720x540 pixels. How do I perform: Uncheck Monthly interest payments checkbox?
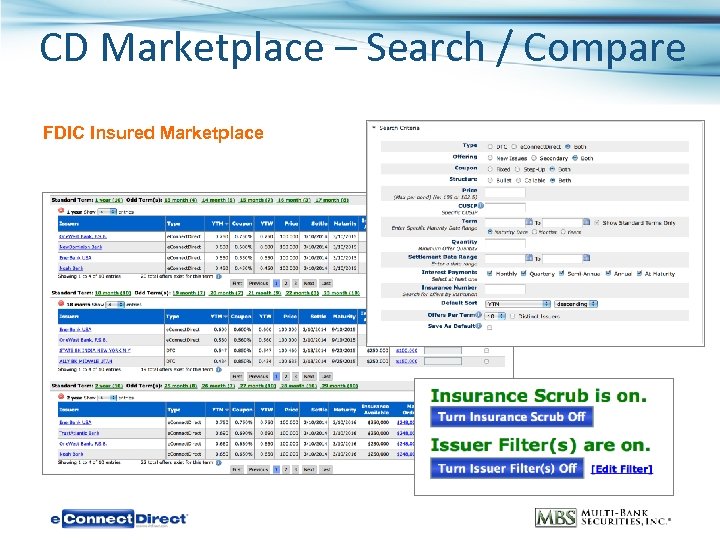coord(489,273)
